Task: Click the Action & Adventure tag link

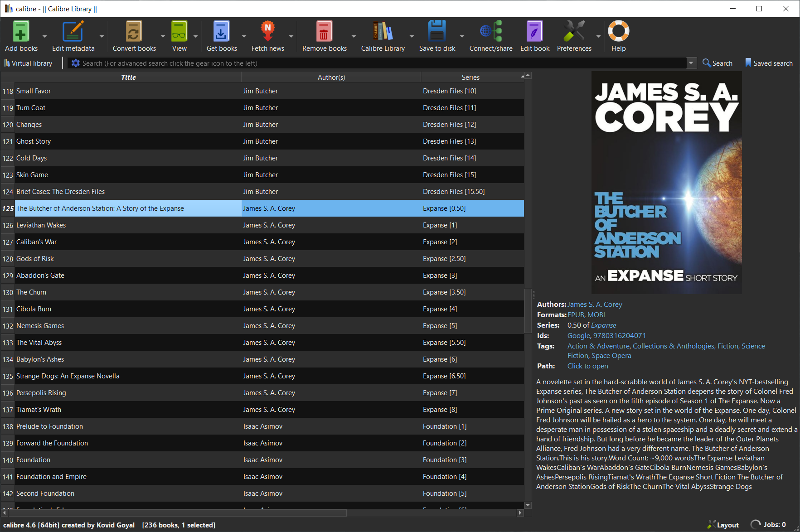Action: click(x=598, y=346)
